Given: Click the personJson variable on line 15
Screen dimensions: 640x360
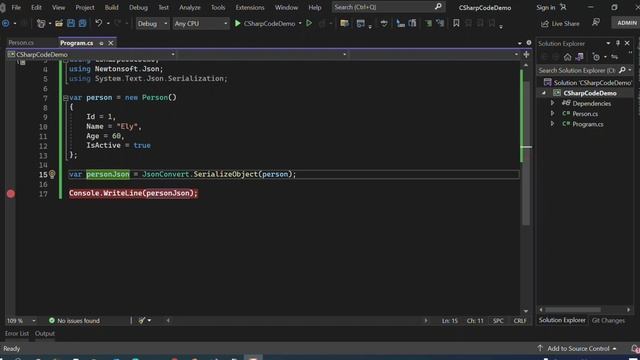Looking at the screenshot, I should 108,174.
